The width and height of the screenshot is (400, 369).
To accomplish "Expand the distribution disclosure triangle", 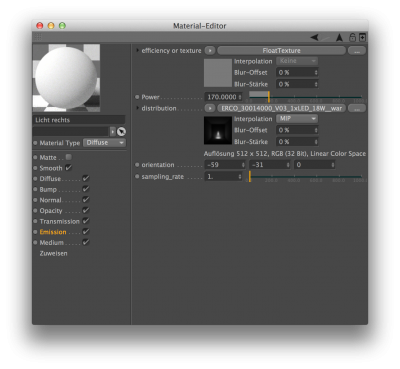I will click(137, 108).
